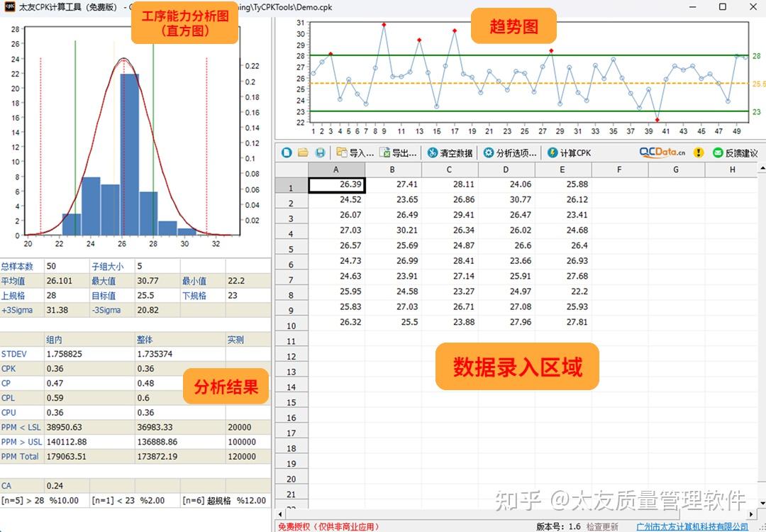Maximize the application window

pos(723,7)
